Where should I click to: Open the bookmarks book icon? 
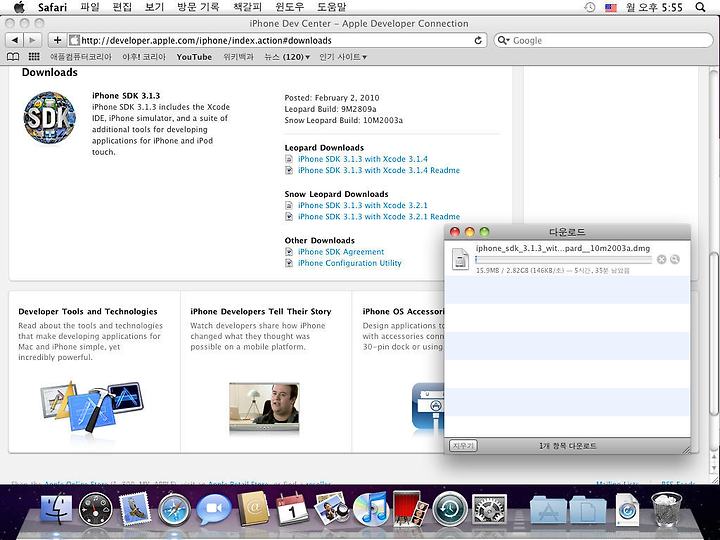13,57
